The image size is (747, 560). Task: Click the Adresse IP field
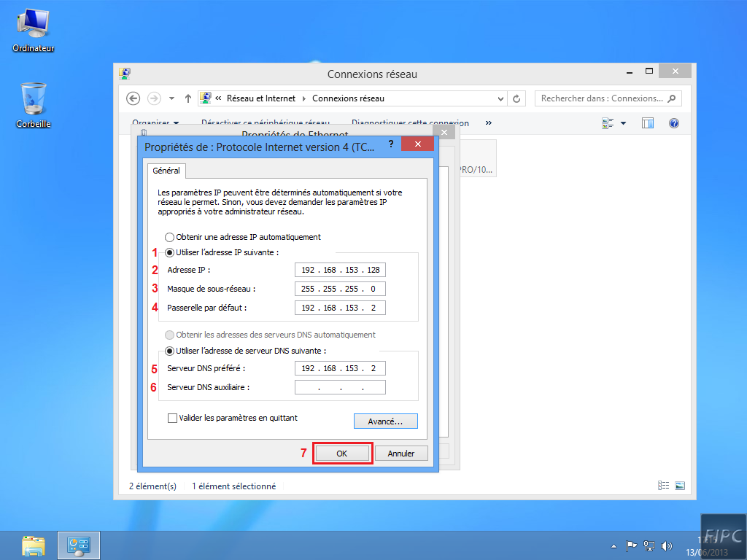point(340,270)
